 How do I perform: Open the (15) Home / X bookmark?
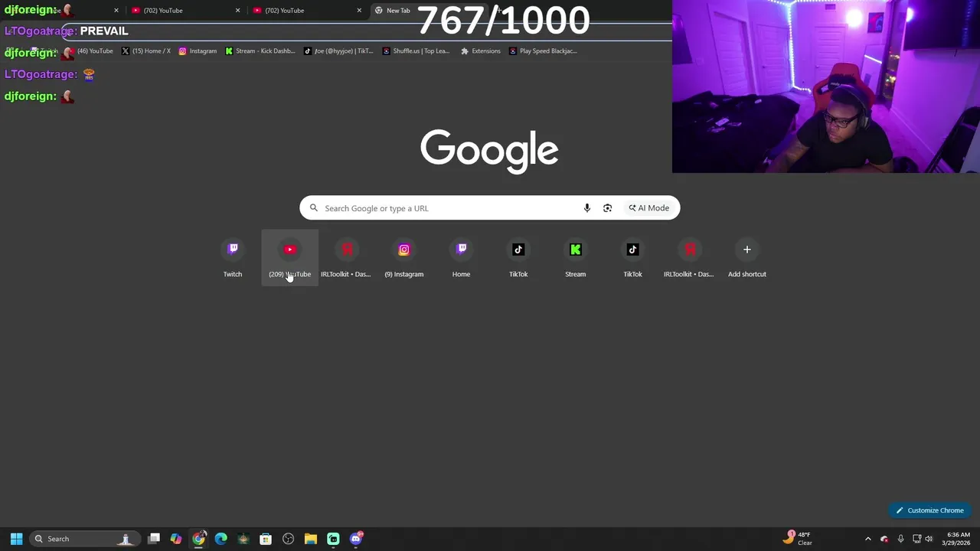pyautogui.click(x=146, y=51)
